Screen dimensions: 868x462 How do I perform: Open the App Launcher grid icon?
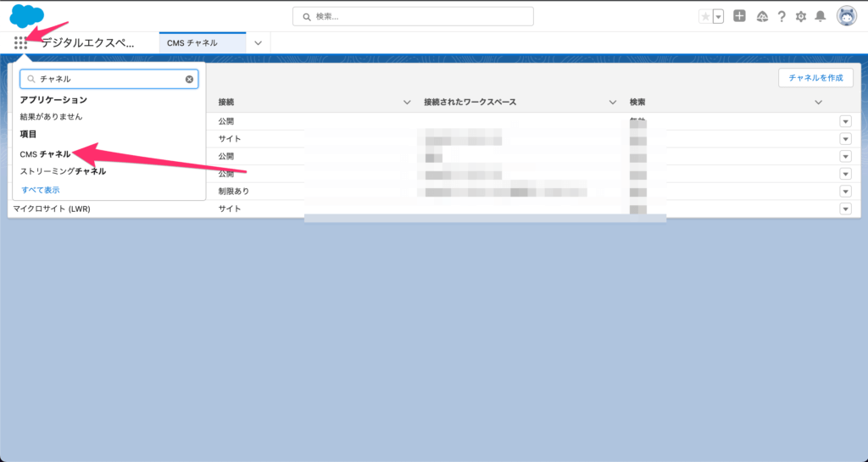[20, 43]
